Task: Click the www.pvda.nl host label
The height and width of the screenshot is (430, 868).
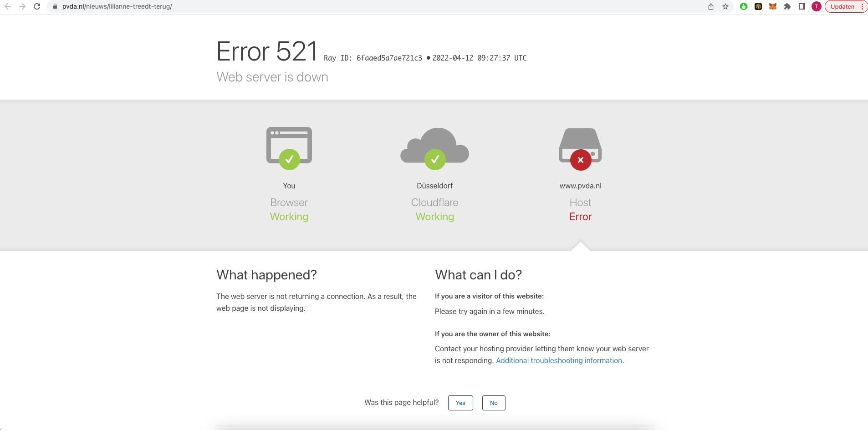Action: (x=581, y=186)
